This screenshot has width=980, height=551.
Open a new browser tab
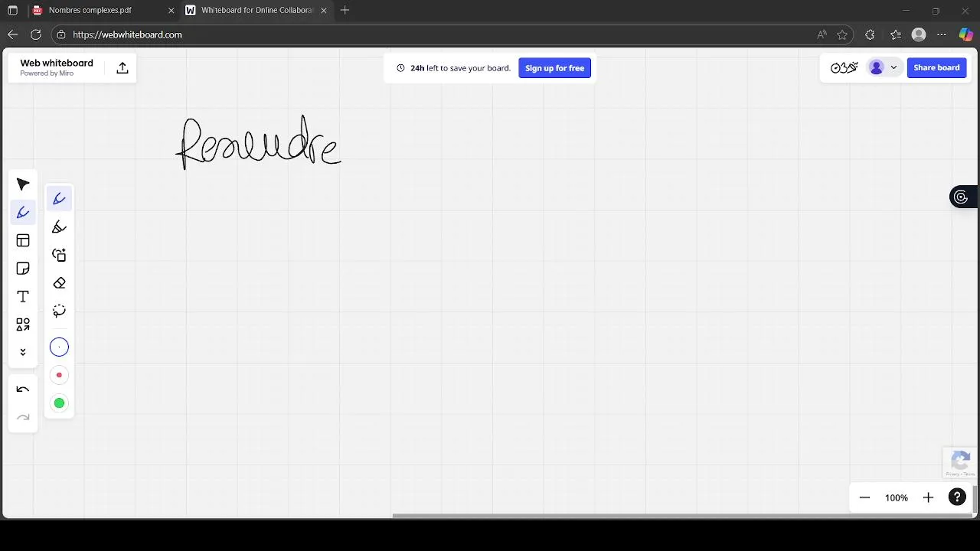(345, 10)
